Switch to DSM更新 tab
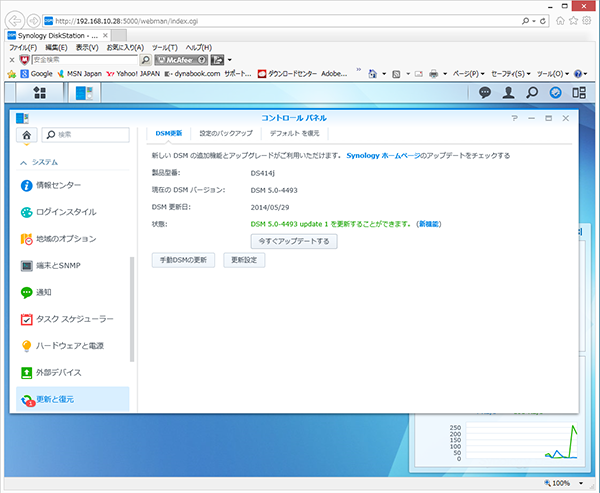600x493 pixels. 168,133
